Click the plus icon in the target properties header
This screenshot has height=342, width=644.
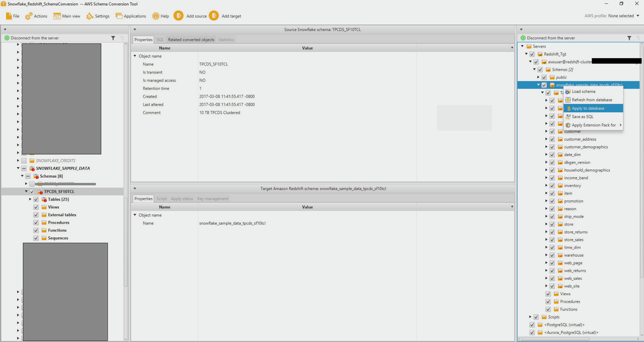512,207
